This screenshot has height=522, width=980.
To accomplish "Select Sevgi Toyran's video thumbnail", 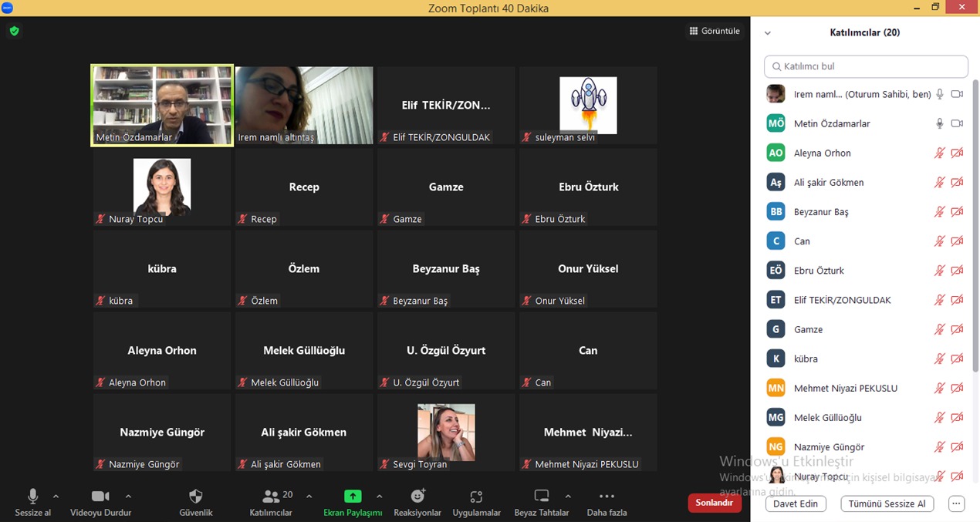I will coord(446,433).
